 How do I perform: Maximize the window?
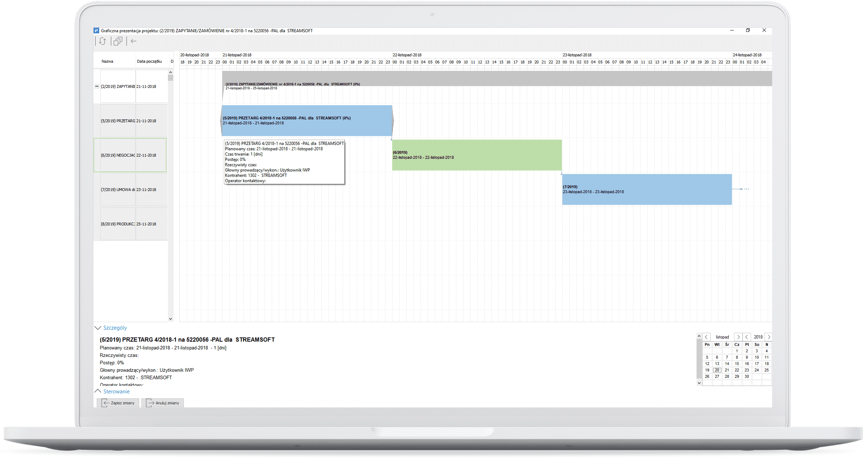(x=748, y=30)
